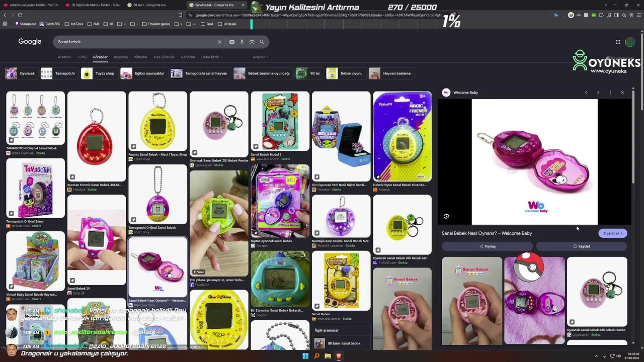Clear the search box text
The width and height of the screenshot is (644, 362).
[x=219, y=42]
